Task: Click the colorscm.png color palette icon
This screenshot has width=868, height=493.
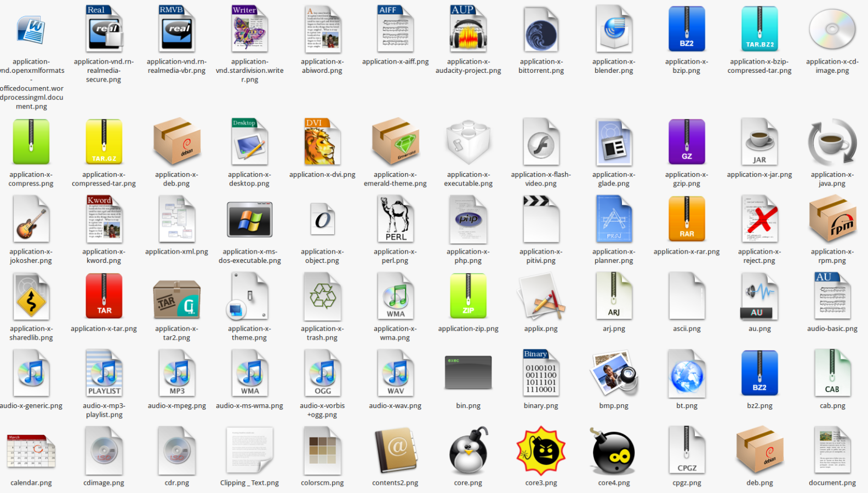Action: coord(322,450)
